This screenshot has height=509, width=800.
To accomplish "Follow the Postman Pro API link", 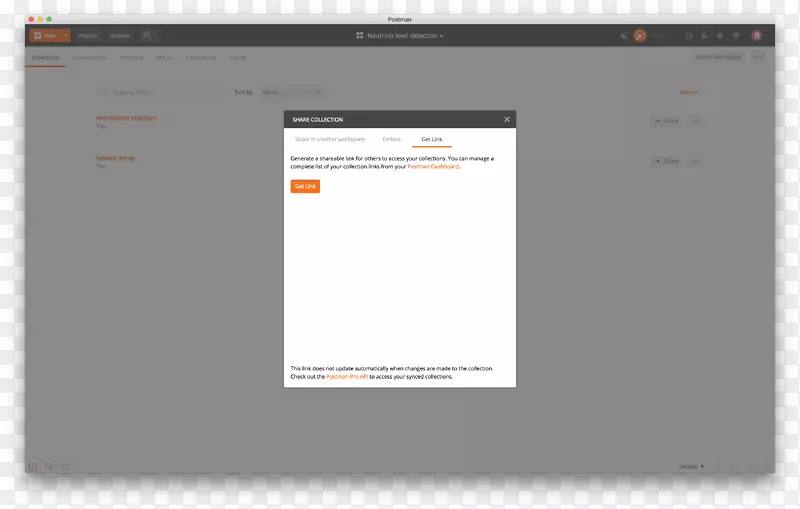I will [x=347, y=377].
